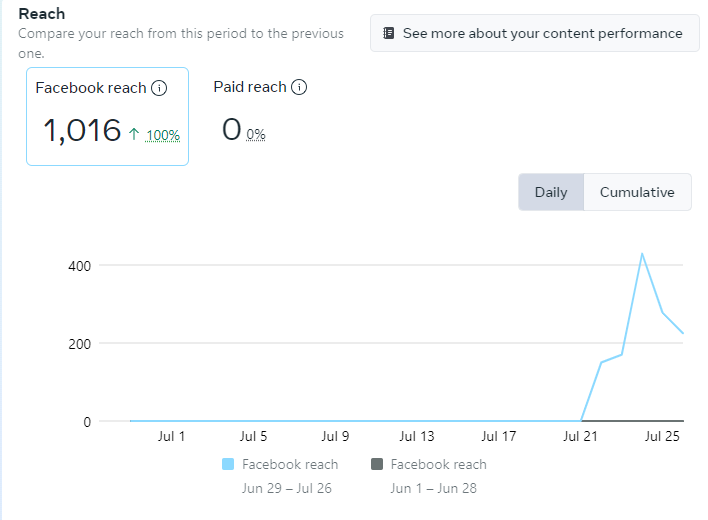Screen dimensions: 708x520
Task: Click the current period Facebook reach legend label
Action: coord(290,464)
